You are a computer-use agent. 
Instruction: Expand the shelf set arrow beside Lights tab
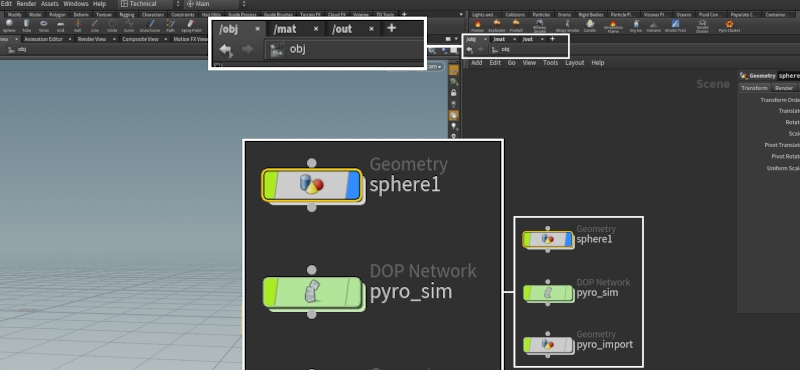coord(462,14)
